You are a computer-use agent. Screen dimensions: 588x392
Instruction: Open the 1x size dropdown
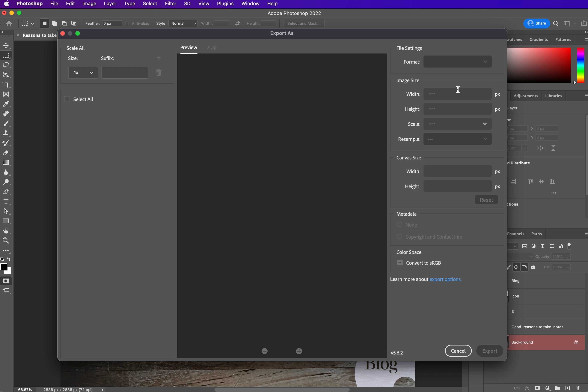pyautogui.click(x=83, y=73)
